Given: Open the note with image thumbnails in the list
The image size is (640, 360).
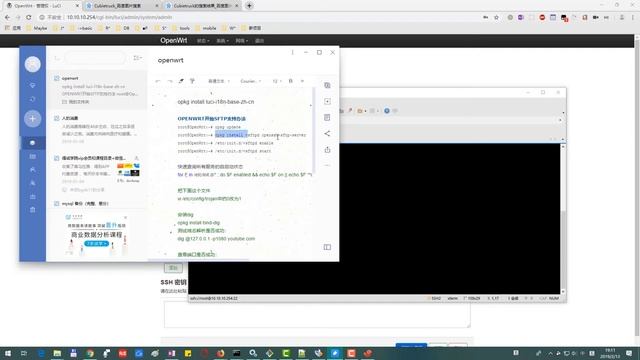Looking at the screenshot, I should [97, 173].
